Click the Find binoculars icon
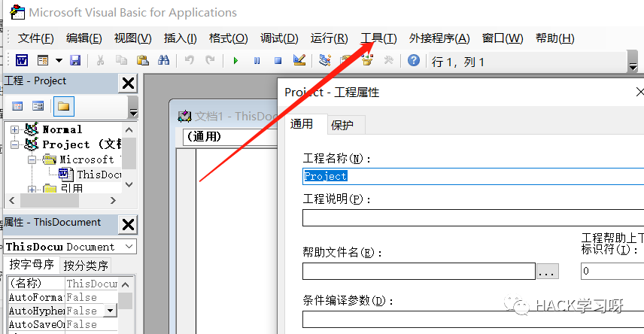This screenshot has height=334, width=644. coord(163,60)
